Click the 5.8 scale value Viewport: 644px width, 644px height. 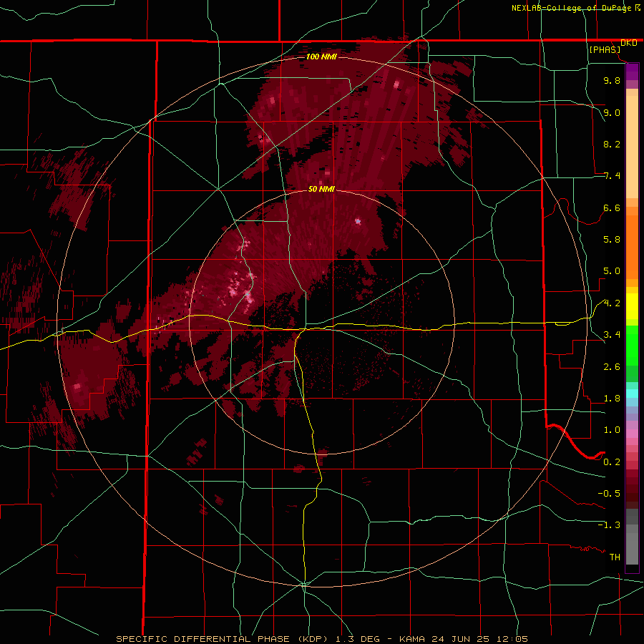612,240
